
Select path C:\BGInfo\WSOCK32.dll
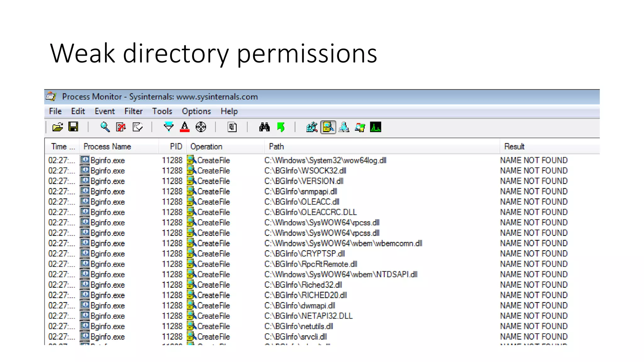pyautogui.click(x=305, y=171)
